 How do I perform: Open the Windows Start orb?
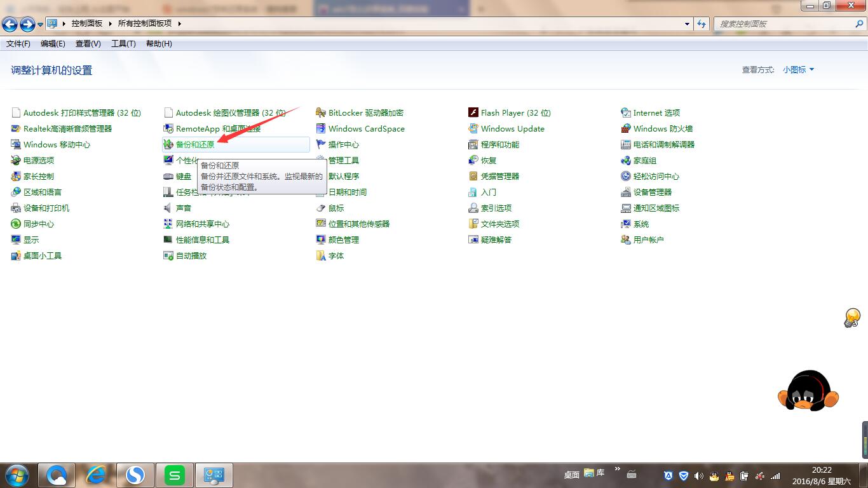click(x=16, y=475)
